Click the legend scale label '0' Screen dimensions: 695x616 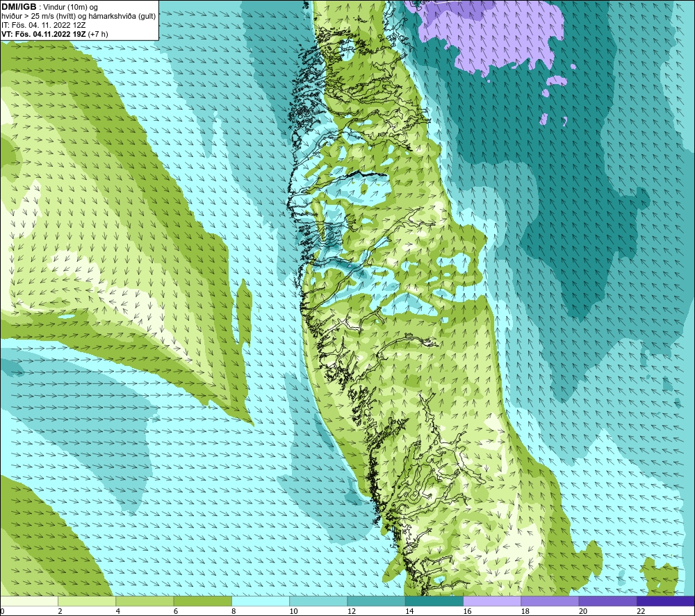2,611
